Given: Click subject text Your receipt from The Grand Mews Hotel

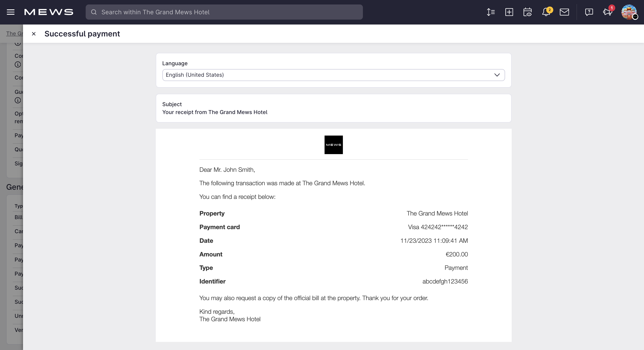Looking at the screenshot, I should click(x=215, y=112).
